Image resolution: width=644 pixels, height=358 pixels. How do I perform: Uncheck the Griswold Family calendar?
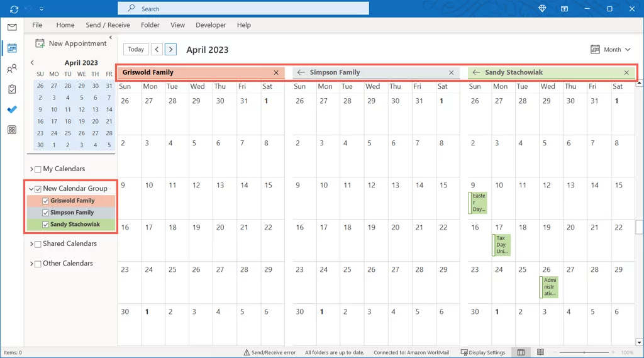pos(45,201)
